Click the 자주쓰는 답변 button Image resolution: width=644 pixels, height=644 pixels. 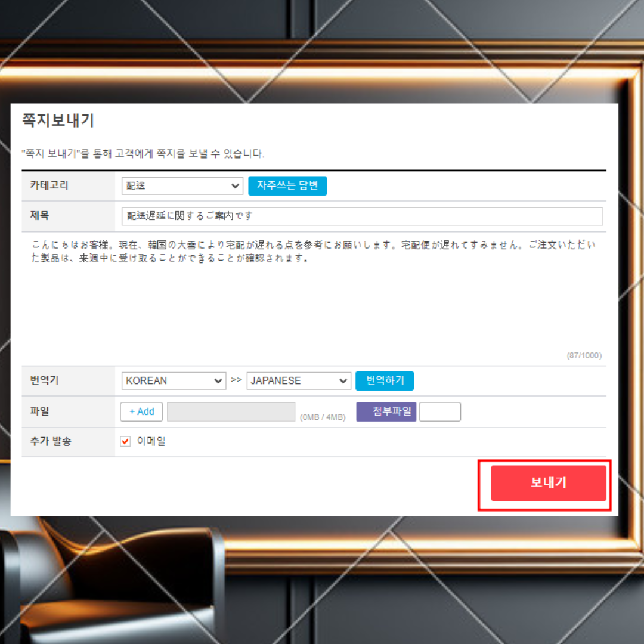click(287, 185)
